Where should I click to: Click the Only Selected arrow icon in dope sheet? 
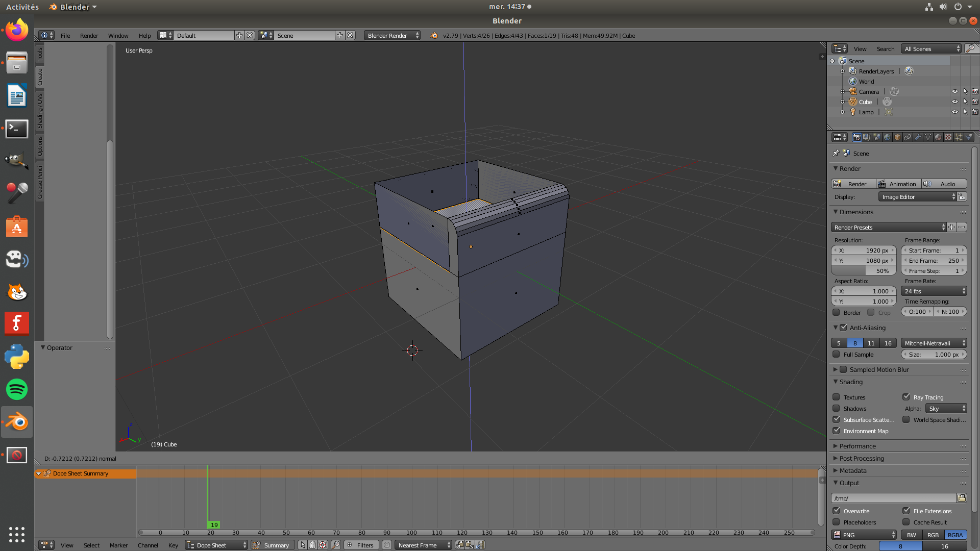[x=303, y=545]
